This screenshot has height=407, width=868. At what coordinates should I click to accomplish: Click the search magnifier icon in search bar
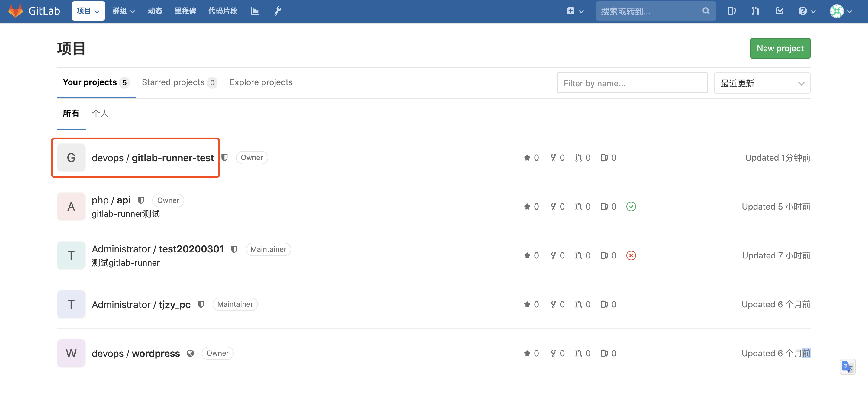click(x=706, y=11)
